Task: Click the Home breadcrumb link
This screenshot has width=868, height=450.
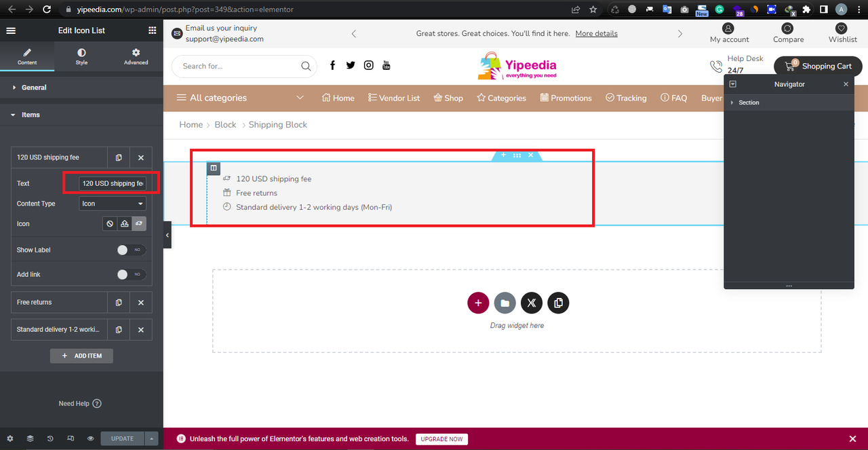Action: pyautogui.click(x=191, y=124)
